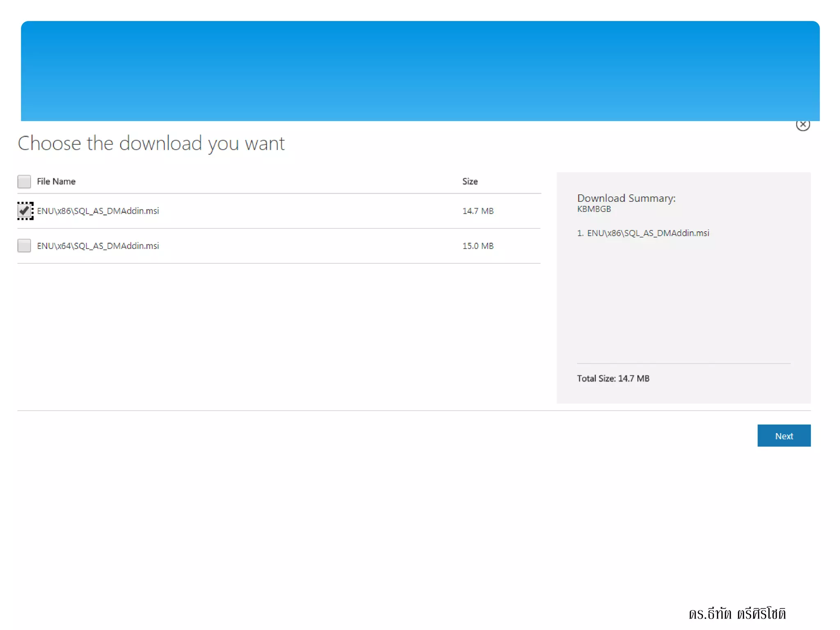This screenshot has height=630, width=840.
Task: Click the Size column header
Action: point(470,181)
